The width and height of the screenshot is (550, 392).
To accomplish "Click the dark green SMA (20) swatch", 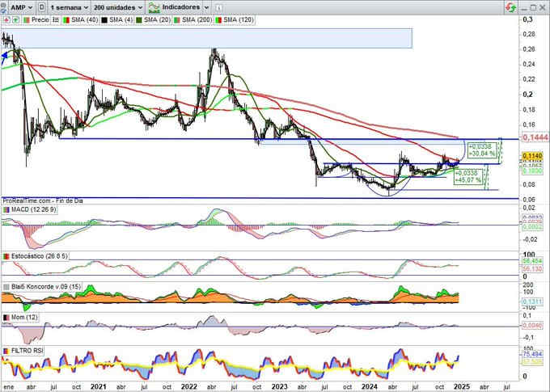I will [139, 20].
